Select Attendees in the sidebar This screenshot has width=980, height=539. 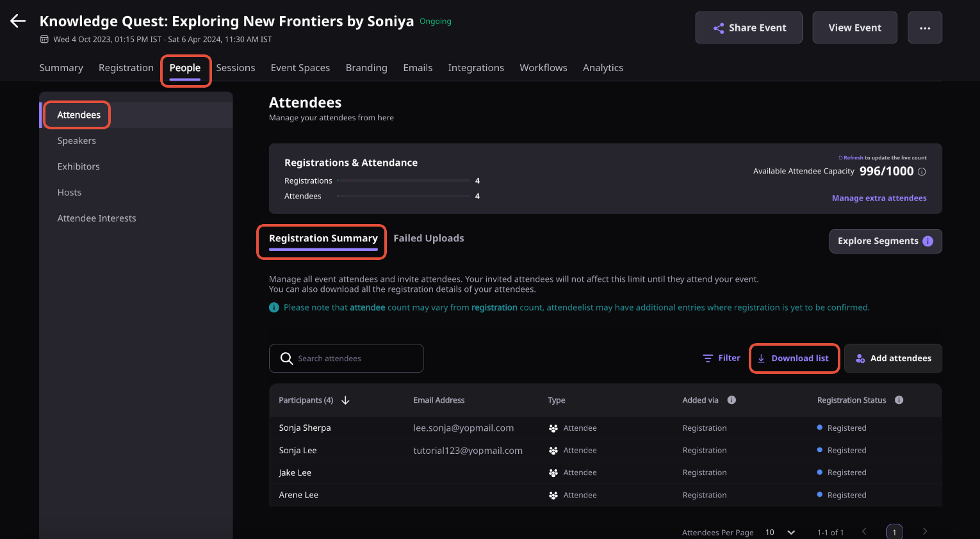click(x=136, y=115)
